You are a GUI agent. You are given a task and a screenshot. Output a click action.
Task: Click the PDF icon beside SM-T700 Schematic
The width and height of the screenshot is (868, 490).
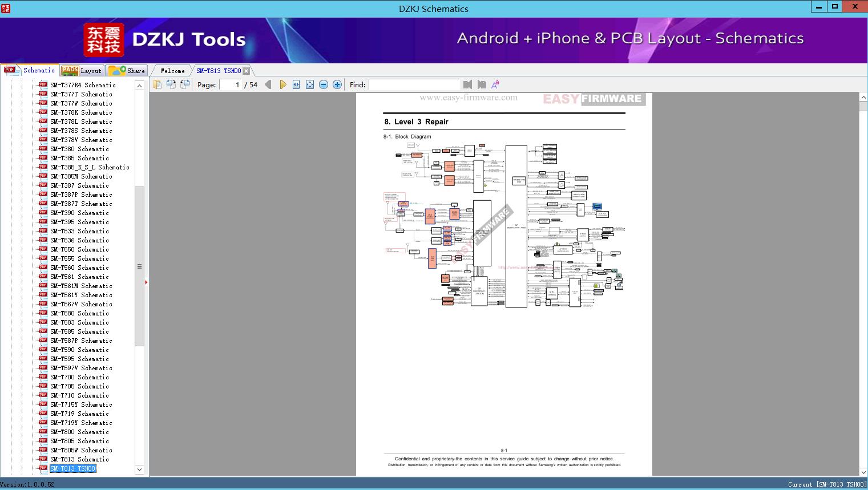click(43, 377)
